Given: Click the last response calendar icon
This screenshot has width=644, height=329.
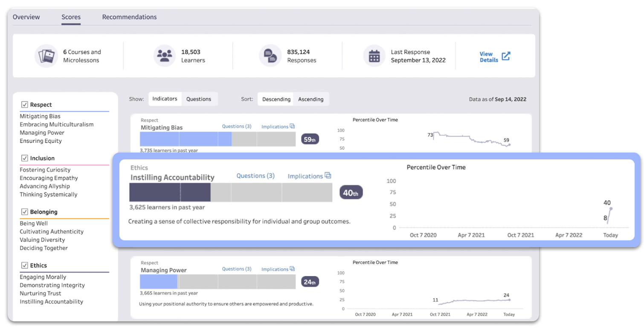Looking at the screenshot, I should pyautogui.click(x=374, y=56).
